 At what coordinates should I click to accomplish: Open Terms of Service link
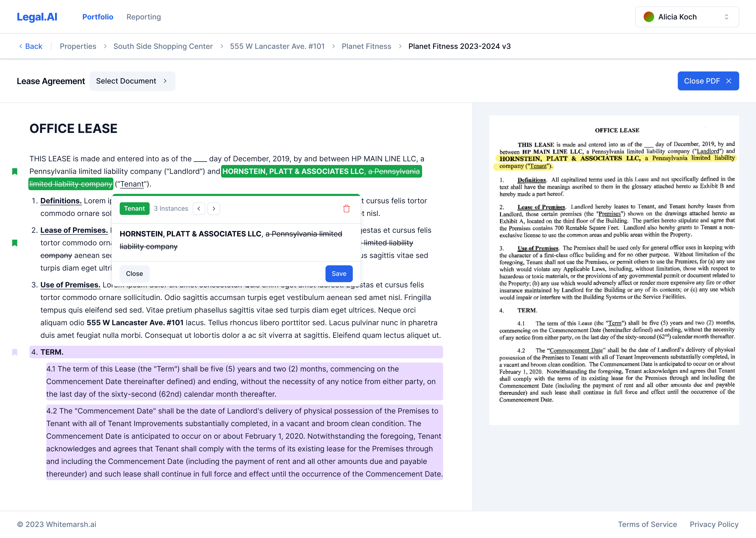647,525
